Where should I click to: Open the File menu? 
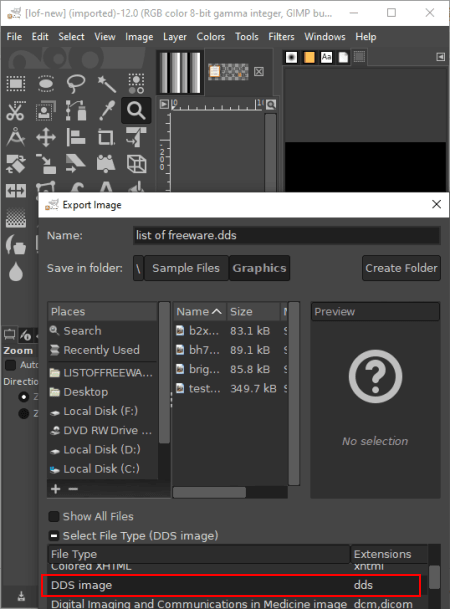(x=14, y=37)
